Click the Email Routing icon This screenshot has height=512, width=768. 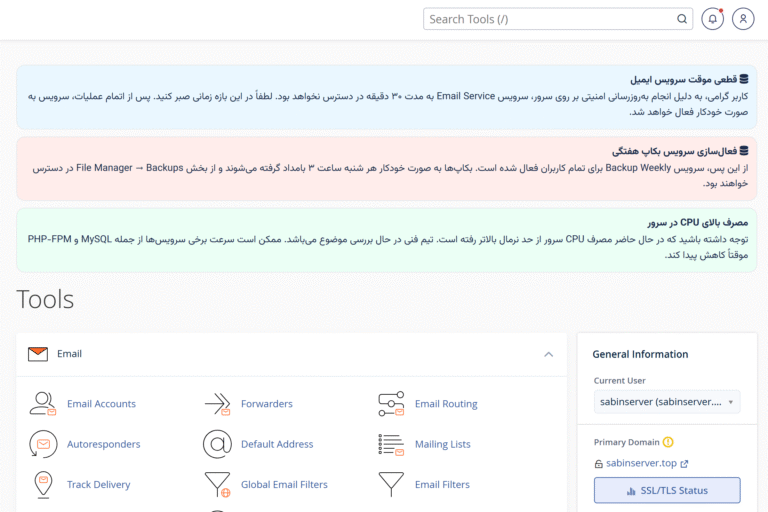391,404
